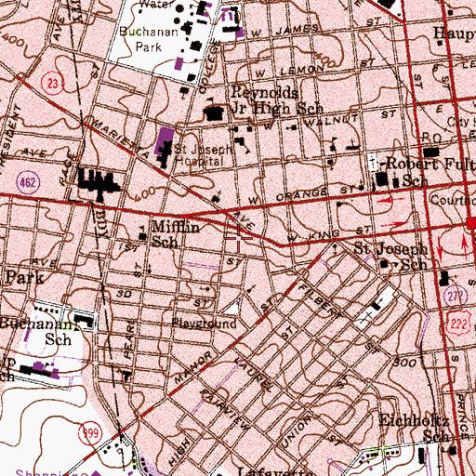Click the 'PEARL' street label
The height and width of the screenshot is (476, 476).
[130, 339]
